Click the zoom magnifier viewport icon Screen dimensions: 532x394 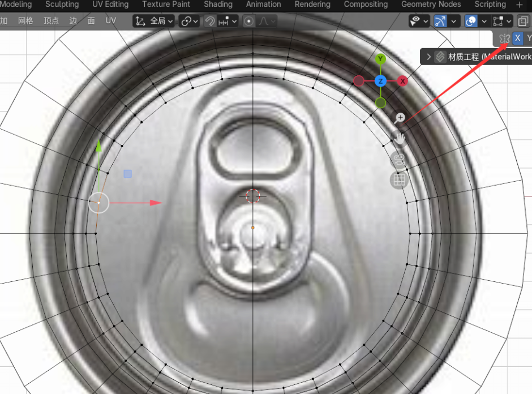(x=400, y=118)
